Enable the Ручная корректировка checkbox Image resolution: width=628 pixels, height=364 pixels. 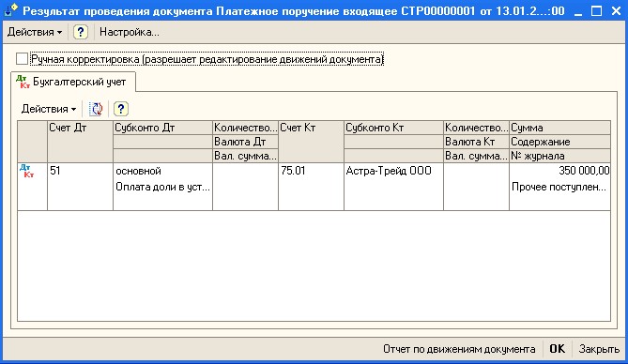pos(22,59)
